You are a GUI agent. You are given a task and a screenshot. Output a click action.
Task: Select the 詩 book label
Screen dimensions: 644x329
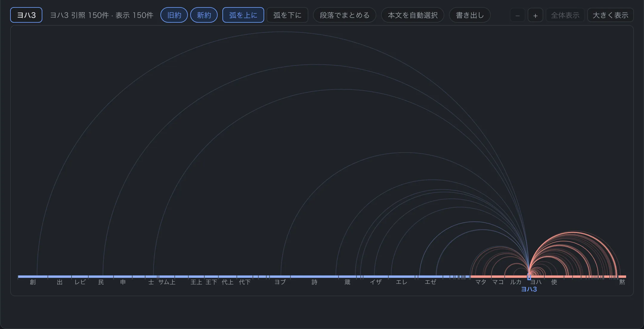pyautogui.click(x=315, y=282)
